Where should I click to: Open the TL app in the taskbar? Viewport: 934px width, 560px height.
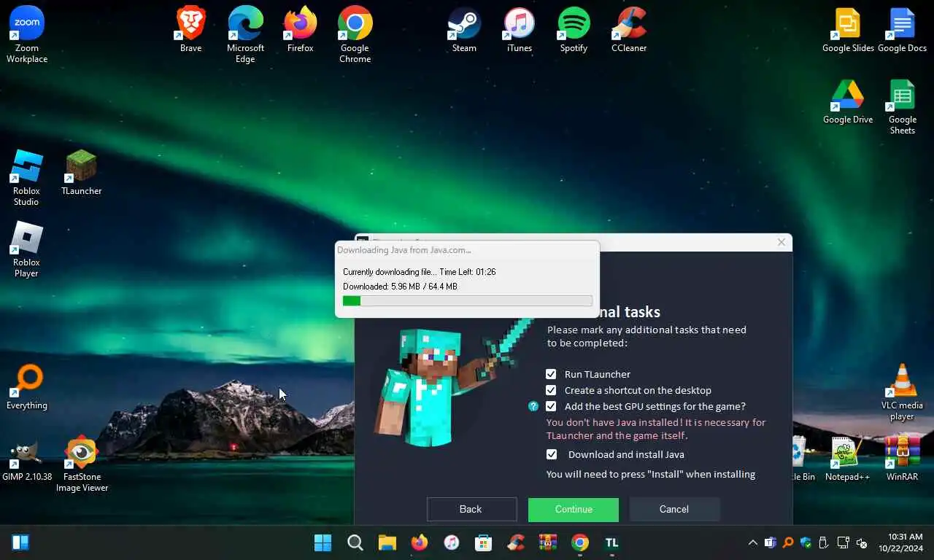(x=611, y=542)
